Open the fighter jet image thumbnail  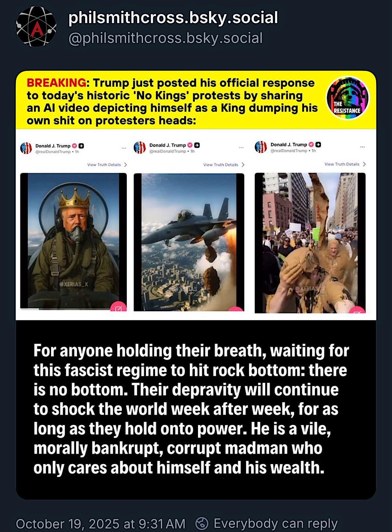(x=189, y=242)
